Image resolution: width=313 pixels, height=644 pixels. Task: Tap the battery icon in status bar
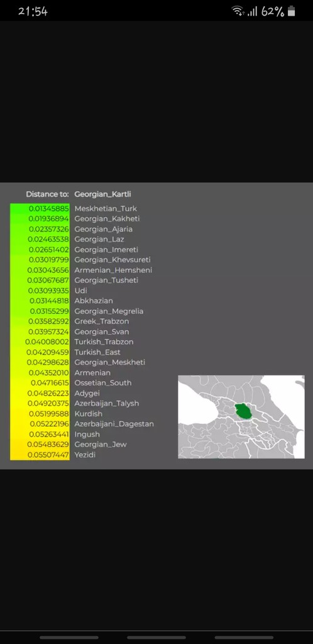tap(291, 11)
